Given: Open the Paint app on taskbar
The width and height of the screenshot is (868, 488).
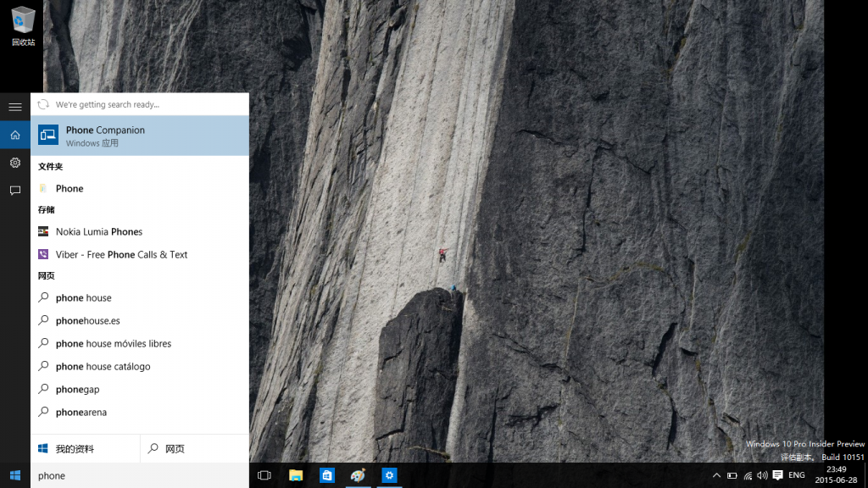Looking at the screenshot, I should 359,475.
